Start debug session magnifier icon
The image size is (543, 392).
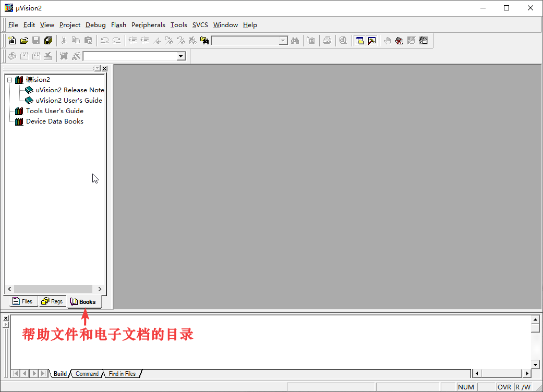click(x=343, y=41)
